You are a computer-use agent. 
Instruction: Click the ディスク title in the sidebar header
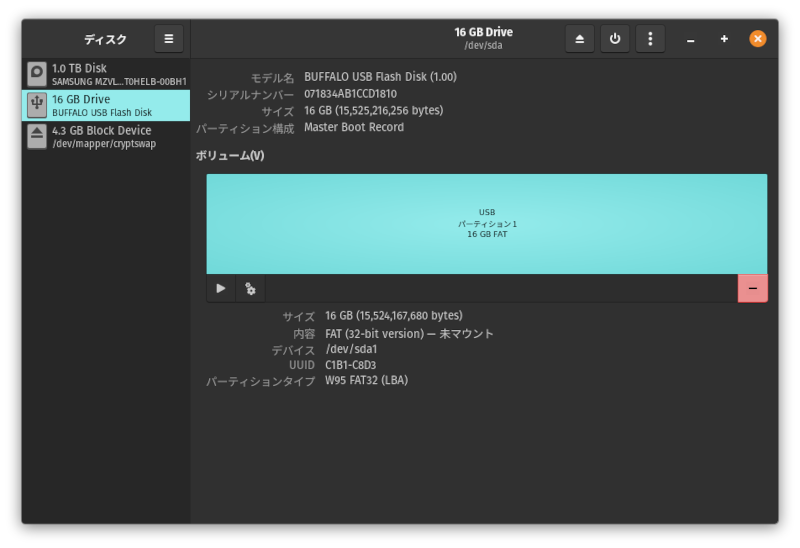[x=105, y=39]
